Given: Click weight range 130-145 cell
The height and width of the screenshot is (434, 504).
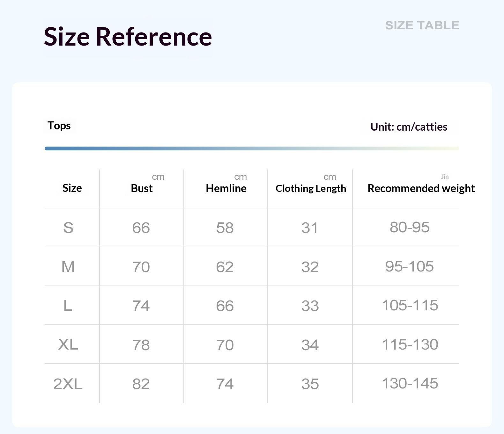Looking at the screenshot, I should pyautogui.click(x=410, y=383).
